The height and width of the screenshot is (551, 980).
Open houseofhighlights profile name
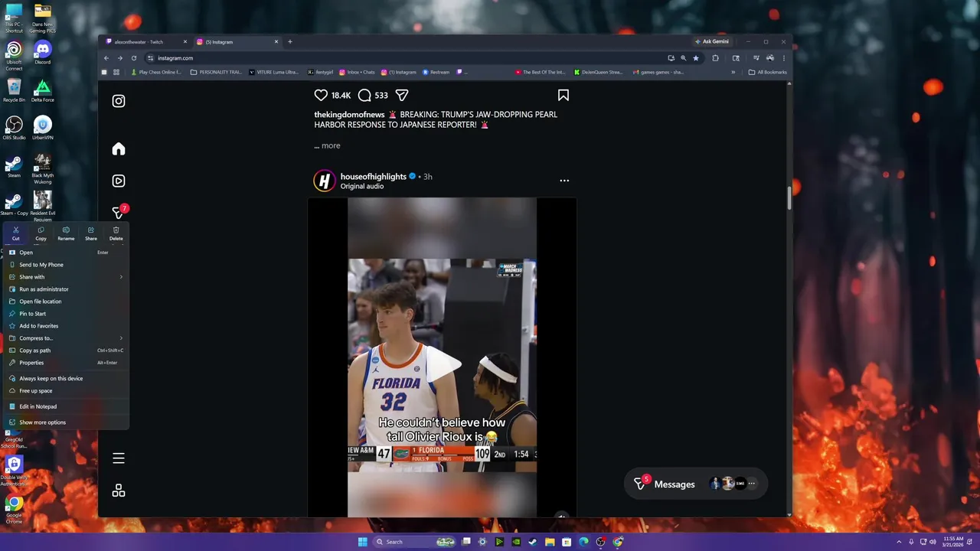373,177
